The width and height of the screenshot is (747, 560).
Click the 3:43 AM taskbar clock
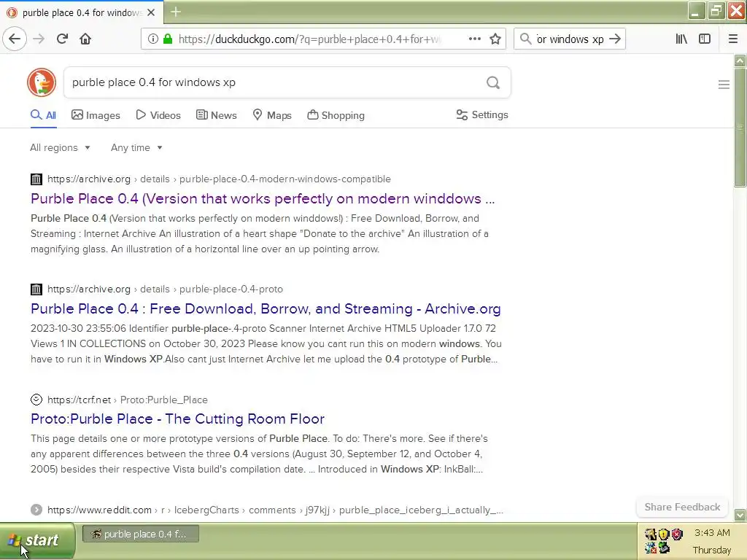[x=712, y=532]
